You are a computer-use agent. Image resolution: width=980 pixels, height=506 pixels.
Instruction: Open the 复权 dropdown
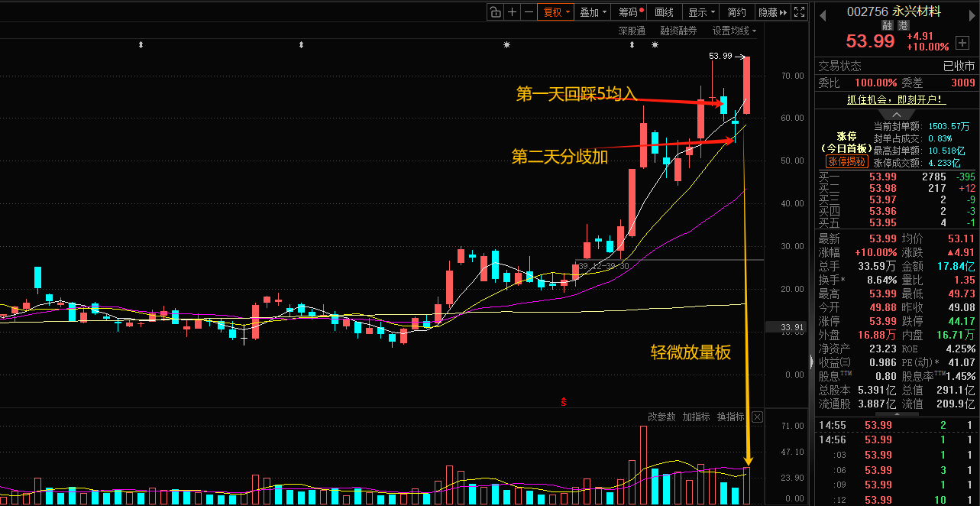pyautogui.click(x=556, y=11)
